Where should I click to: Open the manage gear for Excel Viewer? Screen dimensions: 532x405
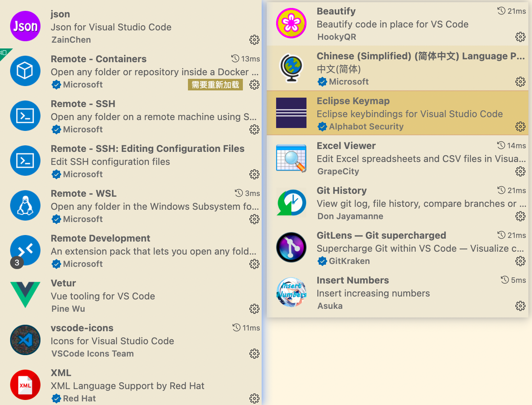click(x=520, y=171)
